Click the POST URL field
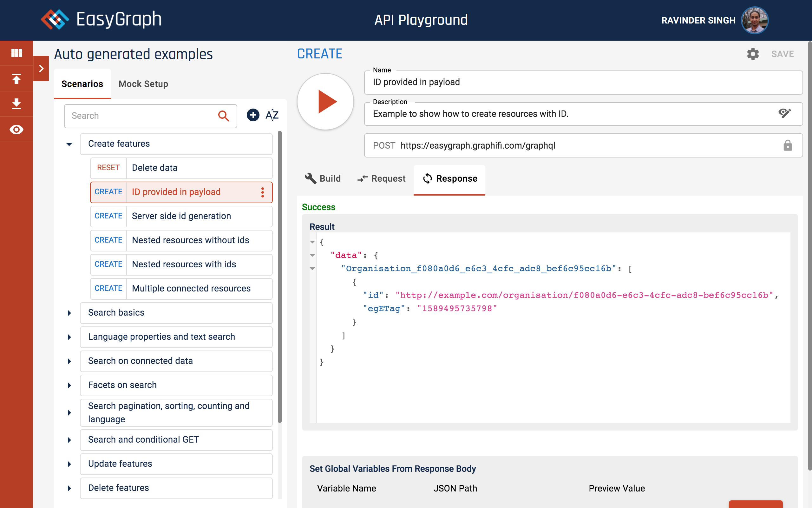 [x=583, y=145]
